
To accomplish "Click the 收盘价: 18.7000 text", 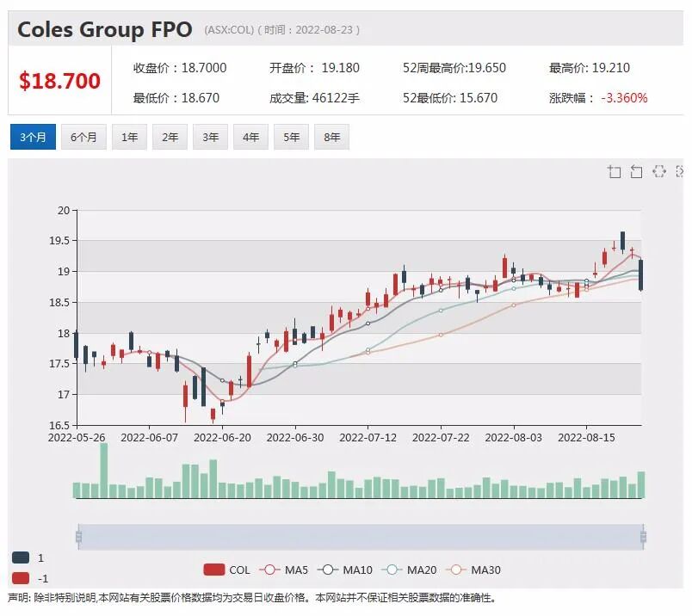I will [x=180, y=68].
